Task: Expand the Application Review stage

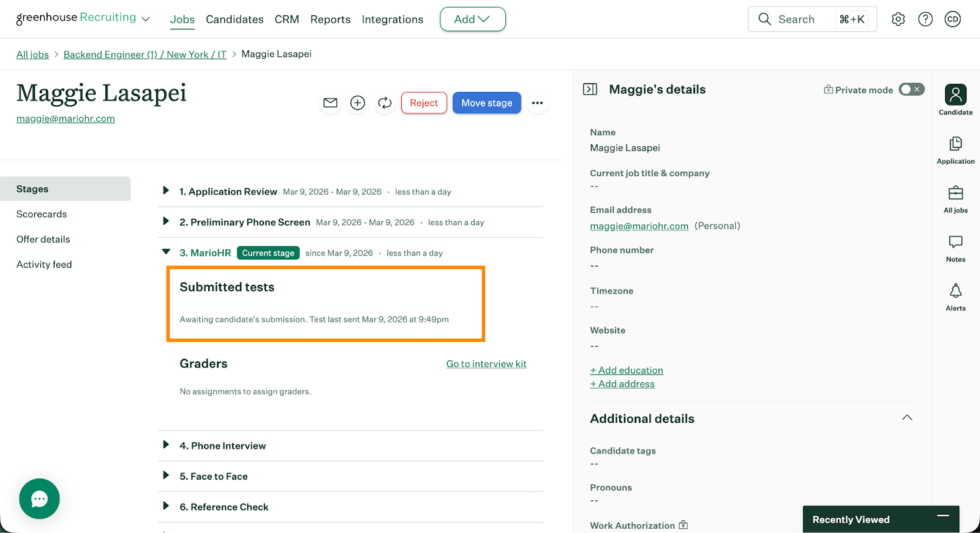Action: point(165,191)
